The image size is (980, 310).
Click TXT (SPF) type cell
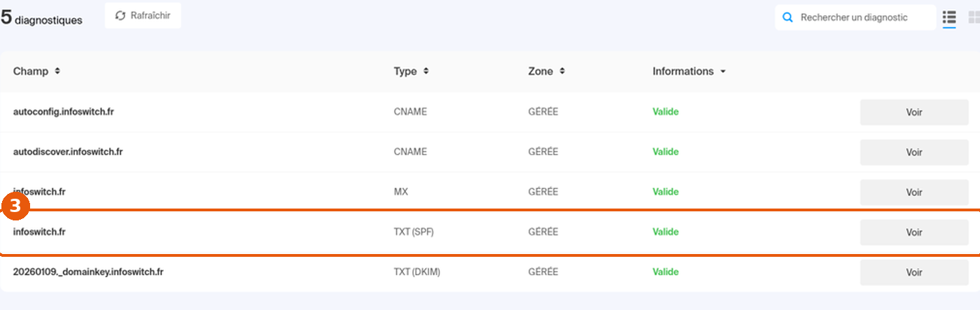tap(414, 232)
